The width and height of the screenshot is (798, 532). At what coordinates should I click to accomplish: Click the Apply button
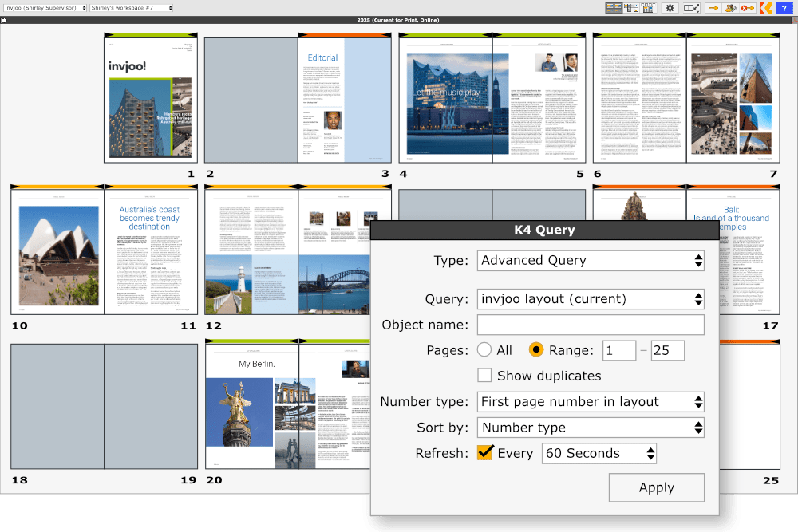click(656, 487)
